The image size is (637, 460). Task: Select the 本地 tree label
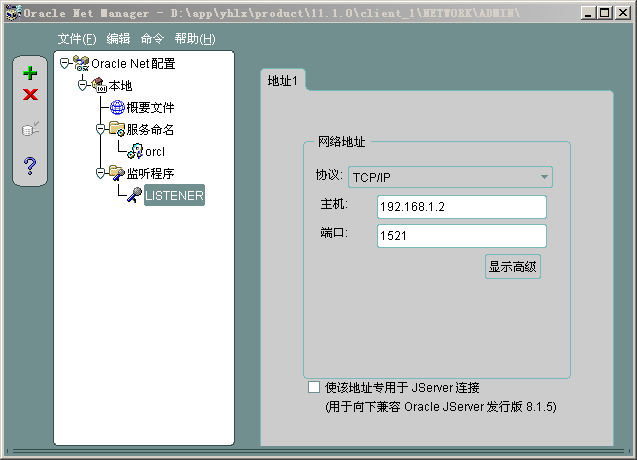point(120,86)
